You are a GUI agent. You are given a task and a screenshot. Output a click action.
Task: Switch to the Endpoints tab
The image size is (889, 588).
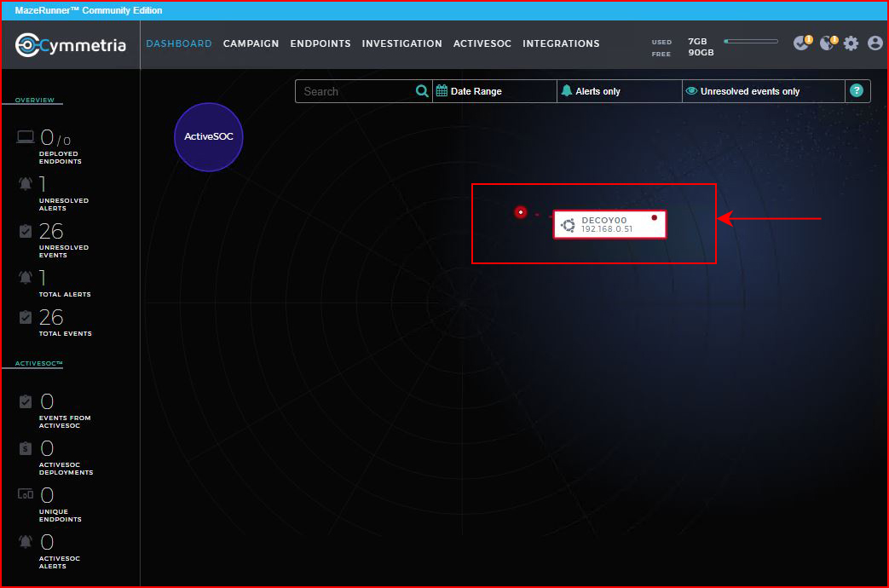tap(320, 43)
